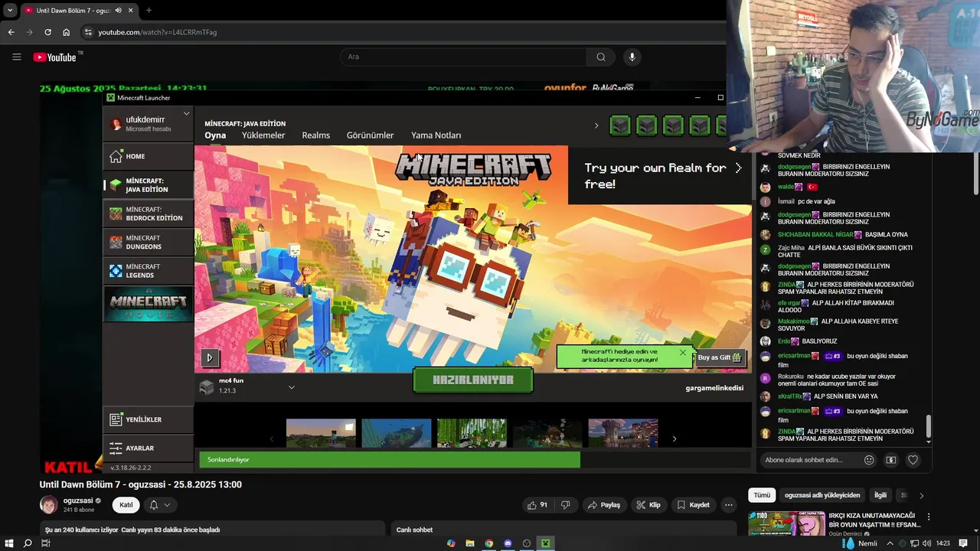The width and height of the screenshot is (980, 551).
Task: Expand the Try your own Realm chevron
Action: [x=738, y=168]
